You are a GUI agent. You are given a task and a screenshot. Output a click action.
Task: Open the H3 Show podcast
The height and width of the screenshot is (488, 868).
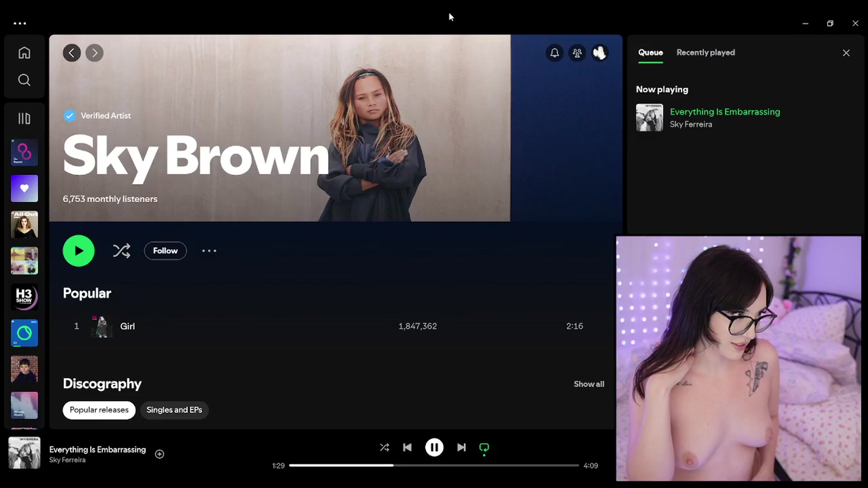(x=24, y=297)
